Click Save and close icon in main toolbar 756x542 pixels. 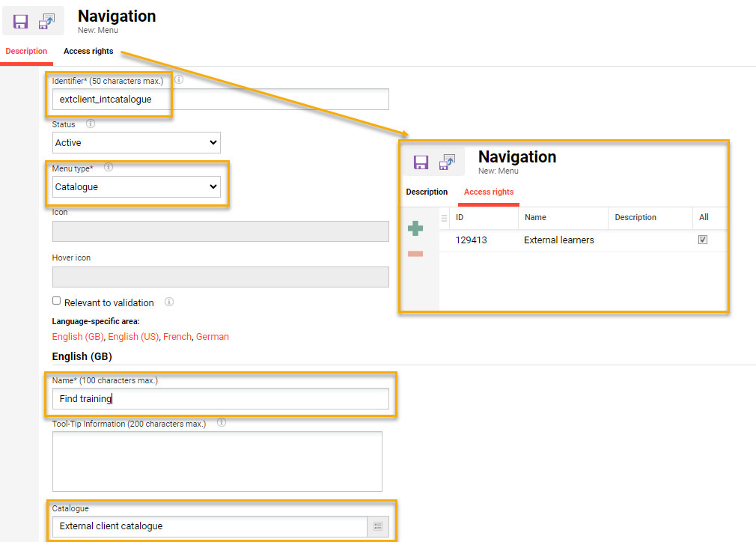(x=47, y=22)
